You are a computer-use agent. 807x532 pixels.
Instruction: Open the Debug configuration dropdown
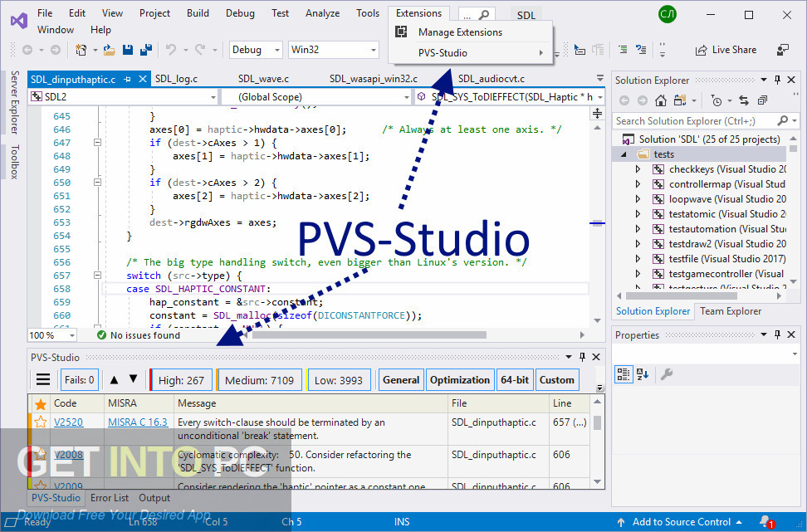click(x=256, y=50)
